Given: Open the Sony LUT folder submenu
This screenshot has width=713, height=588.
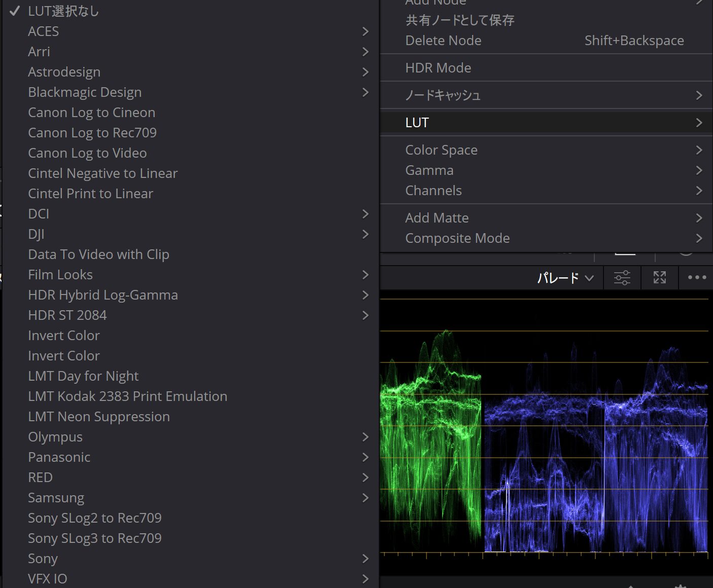Looking at the screenshot, I should [191, 559].
